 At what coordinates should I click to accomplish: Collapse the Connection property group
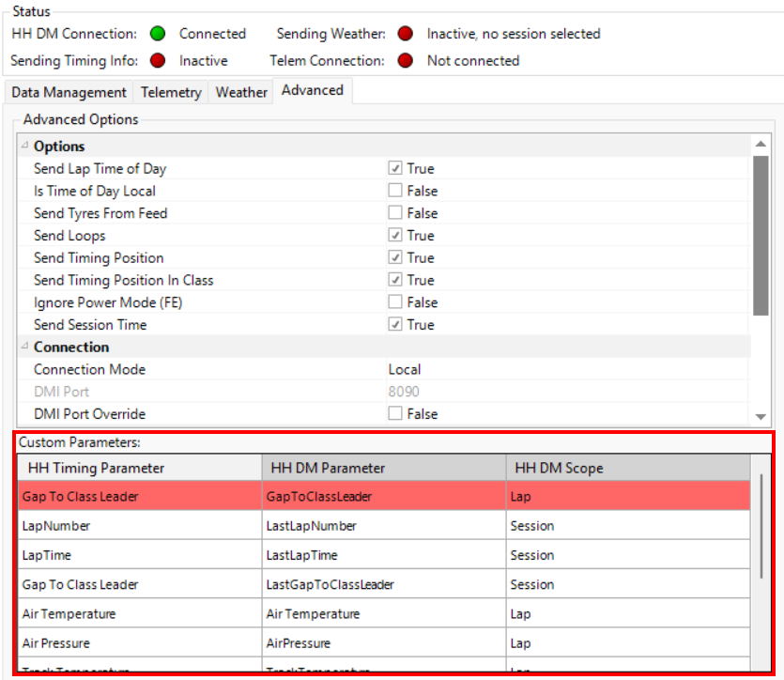point(25,348)
